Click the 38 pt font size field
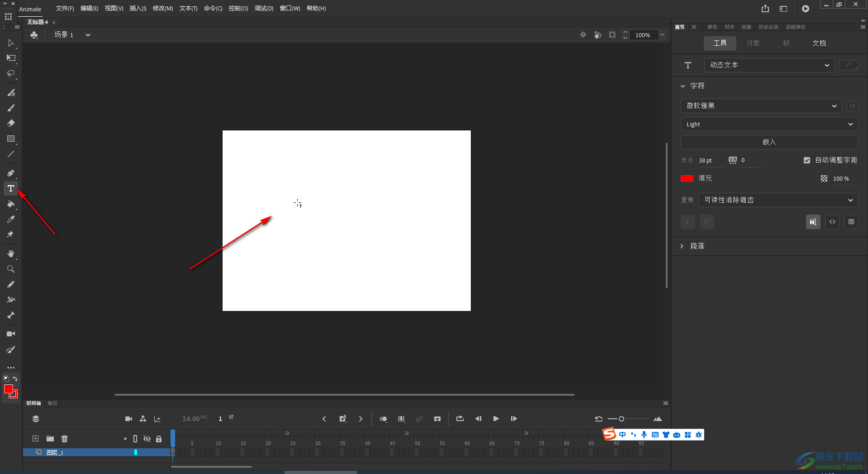Image resolution: width=868 pixels, height=474 pixels. (706, 161)
